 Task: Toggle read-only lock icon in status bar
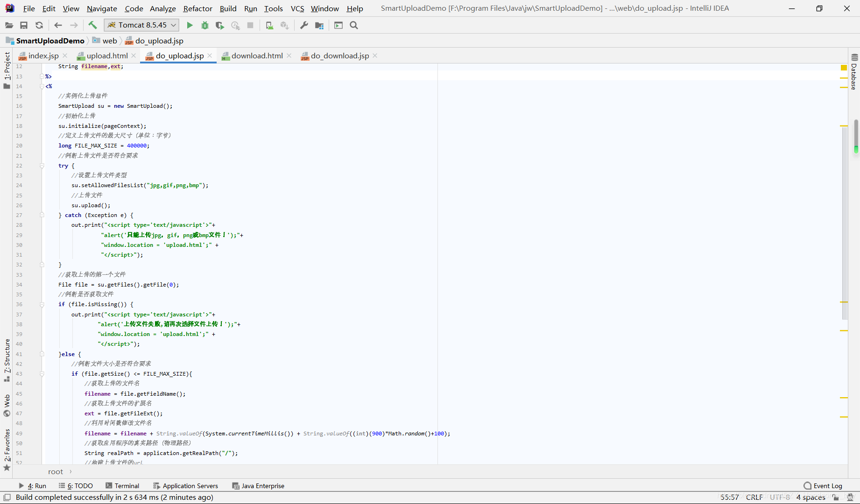coord(835,497)
